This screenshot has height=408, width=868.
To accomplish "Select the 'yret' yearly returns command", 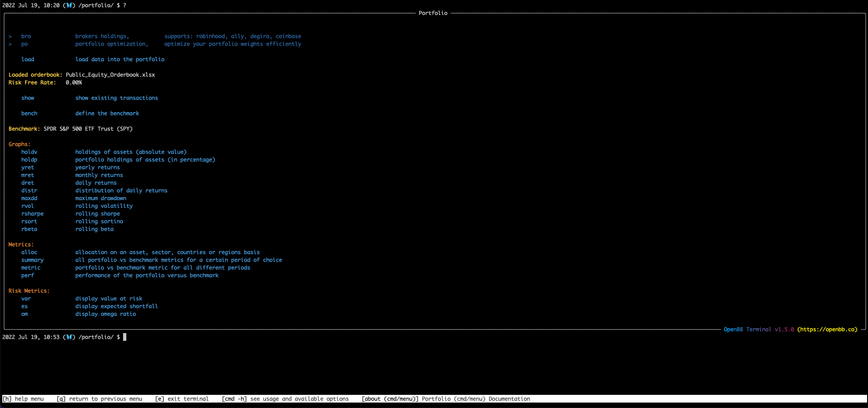I will [28, 167].
